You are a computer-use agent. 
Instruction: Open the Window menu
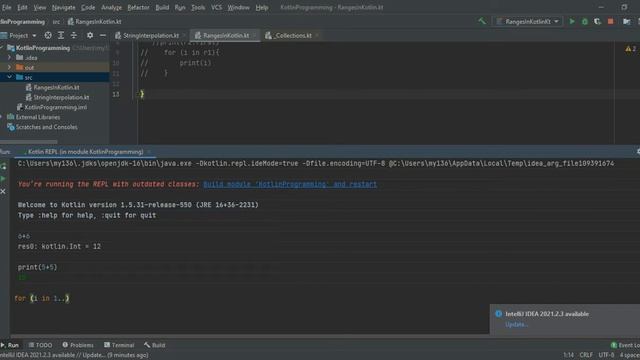pos(238,7)
